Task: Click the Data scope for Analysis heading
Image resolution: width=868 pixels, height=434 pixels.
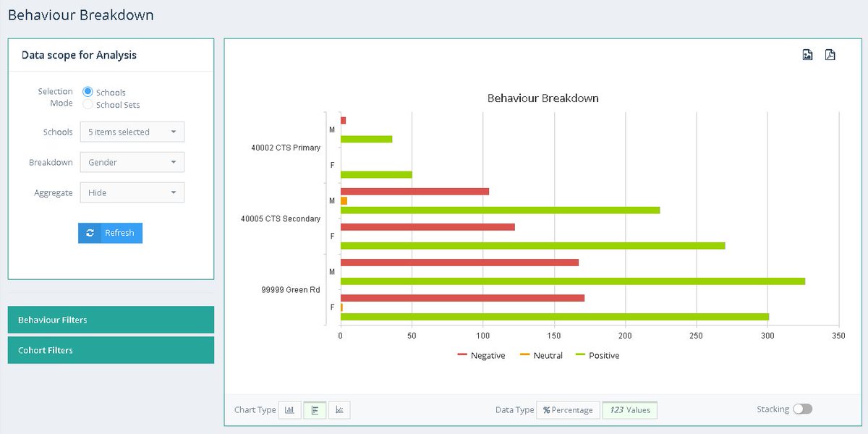Action: point(79,55)
